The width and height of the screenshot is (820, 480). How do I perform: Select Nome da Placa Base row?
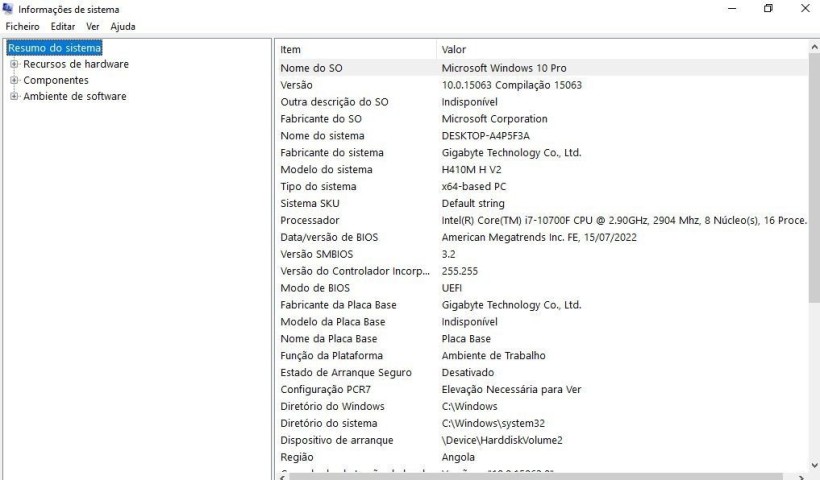[x=542, y=338]
